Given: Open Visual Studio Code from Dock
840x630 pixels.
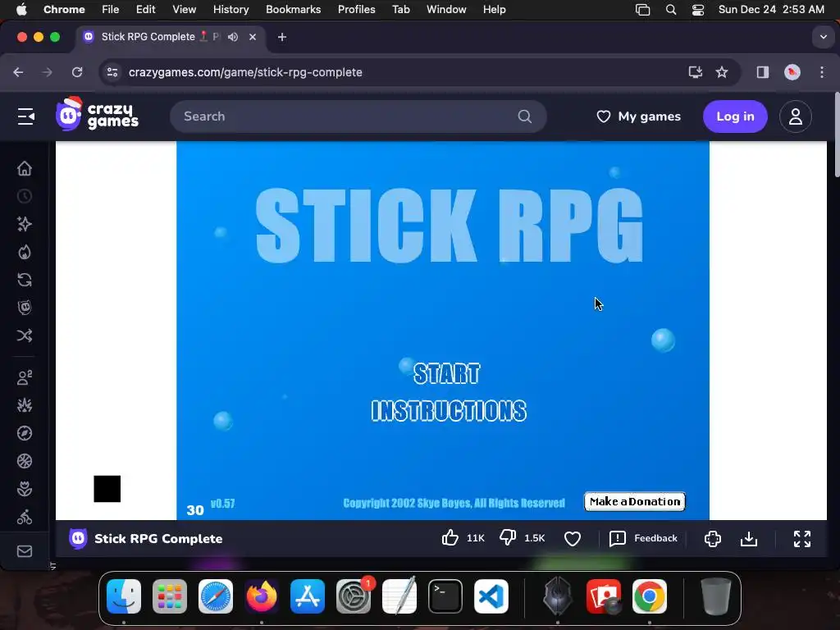Looking at the screenshot, I should (x=491, y=596).
